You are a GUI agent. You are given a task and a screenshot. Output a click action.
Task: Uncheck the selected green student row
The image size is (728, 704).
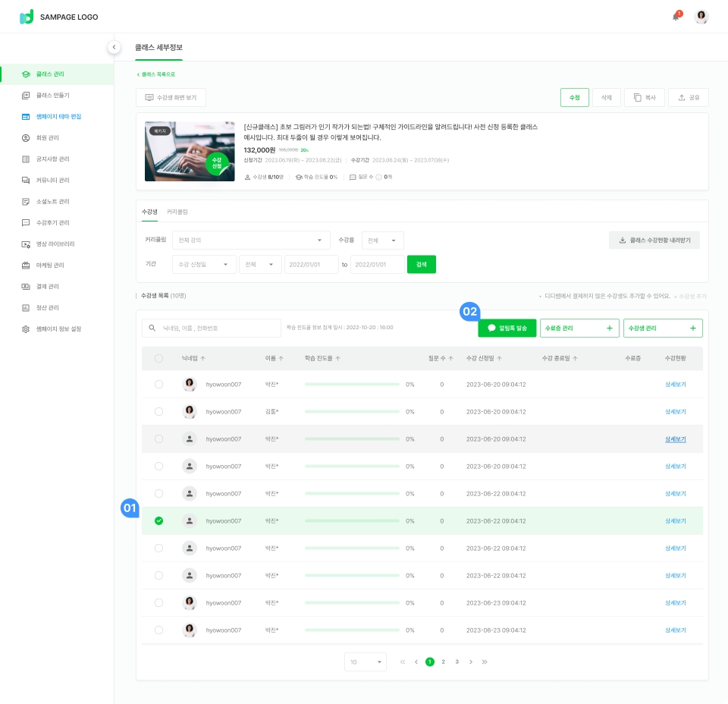[158, 521]
